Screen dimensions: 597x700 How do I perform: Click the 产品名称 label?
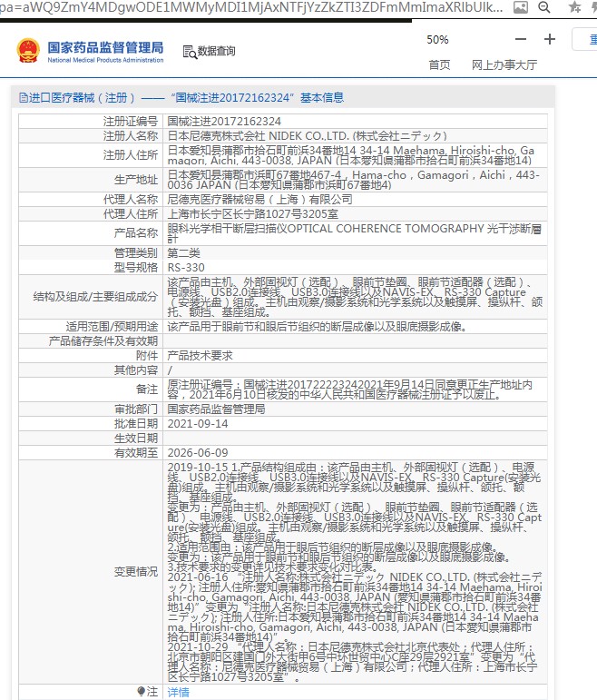pyautogui.click(x=136, y=233)
